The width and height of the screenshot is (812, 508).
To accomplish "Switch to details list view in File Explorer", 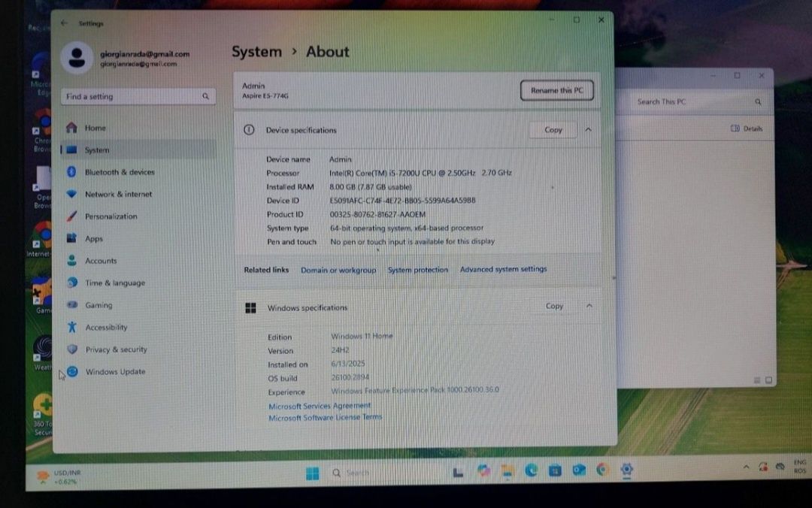I will point(757,380).
